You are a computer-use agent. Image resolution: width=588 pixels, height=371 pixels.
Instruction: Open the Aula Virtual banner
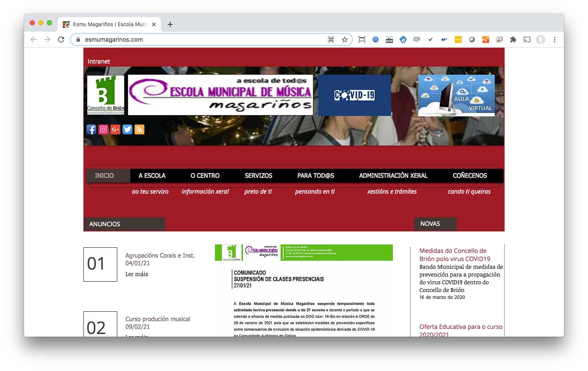[x=456, y=95]
